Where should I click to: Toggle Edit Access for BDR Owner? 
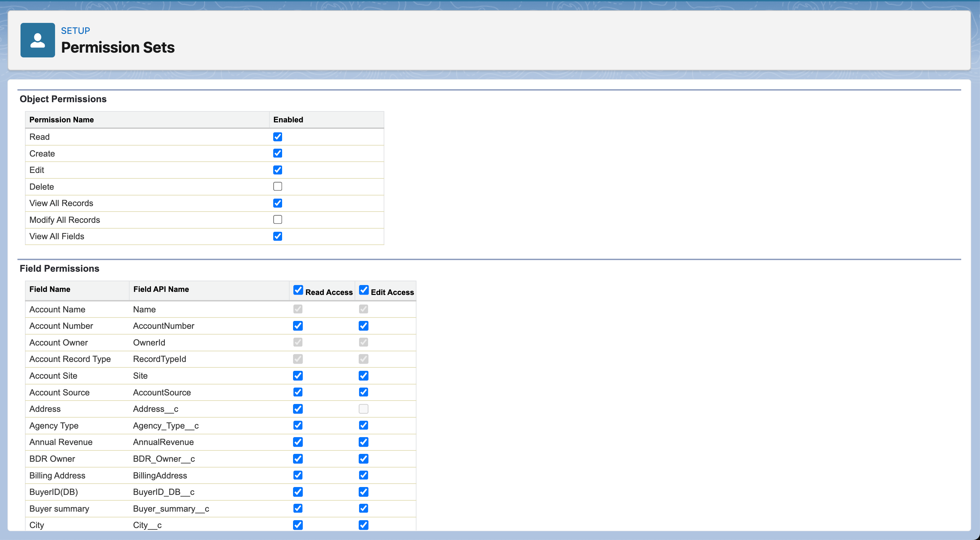363,459
